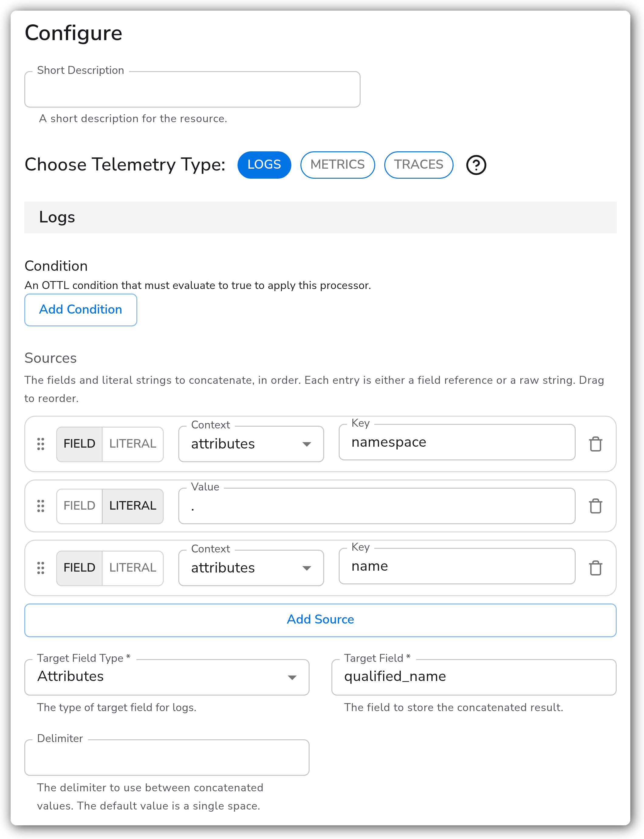Edit the namespace Key field
The image size is (644, 839).
tap(457, 442)
